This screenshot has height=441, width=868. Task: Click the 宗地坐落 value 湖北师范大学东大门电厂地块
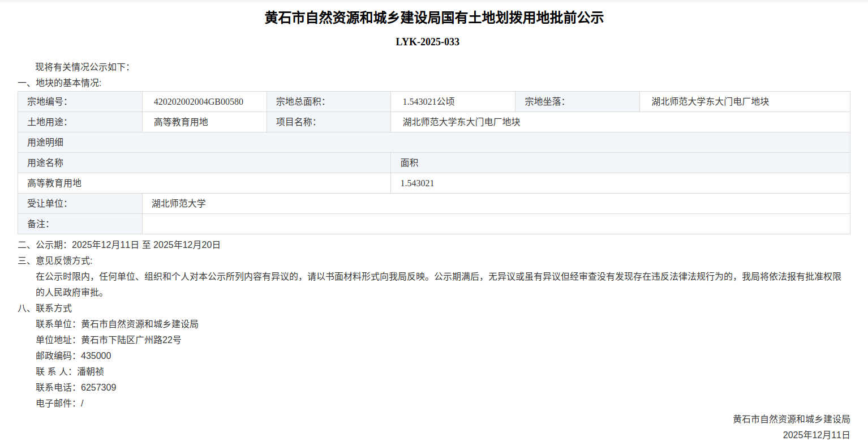pos(710,102)
